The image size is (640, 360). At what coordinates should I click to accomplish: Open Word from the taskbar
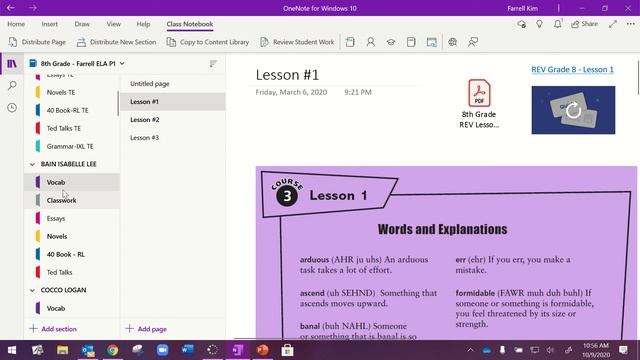pos(187,350)
